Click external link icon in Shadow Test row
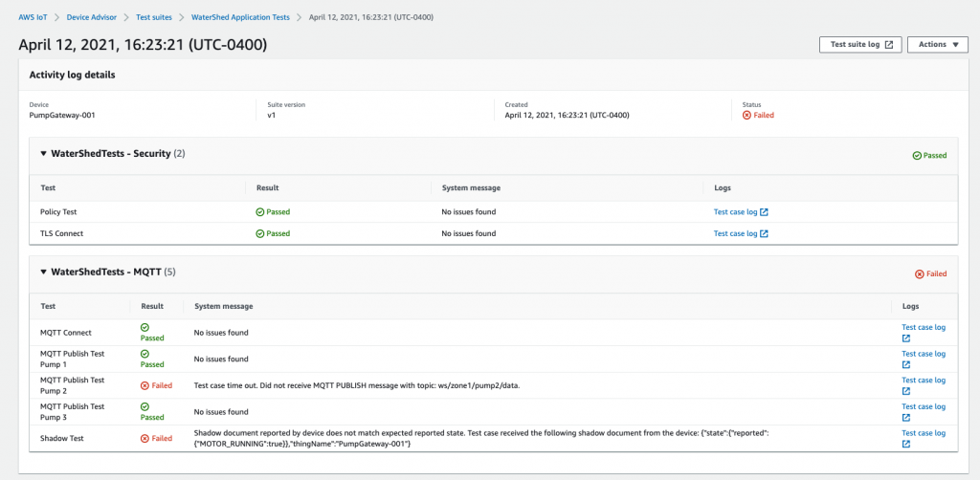 905,444
